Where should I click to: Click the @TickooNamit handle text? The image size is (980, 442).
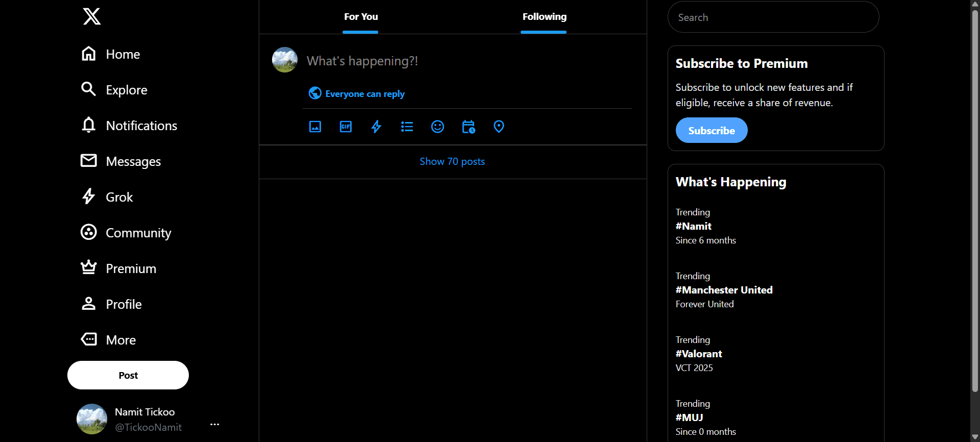(x=148, y=427)
